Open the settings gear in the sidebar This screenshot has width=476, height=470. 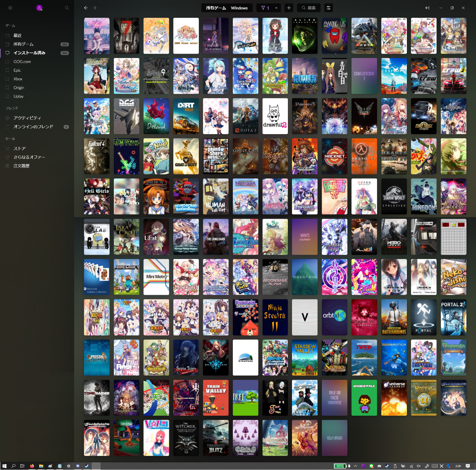tap(10, 8)
